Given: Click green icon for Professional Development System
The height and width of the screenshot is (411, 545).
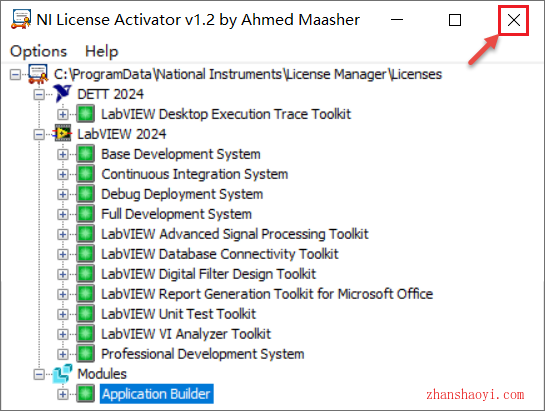Looking at the screenshot, I should click(x=86, y=354).
